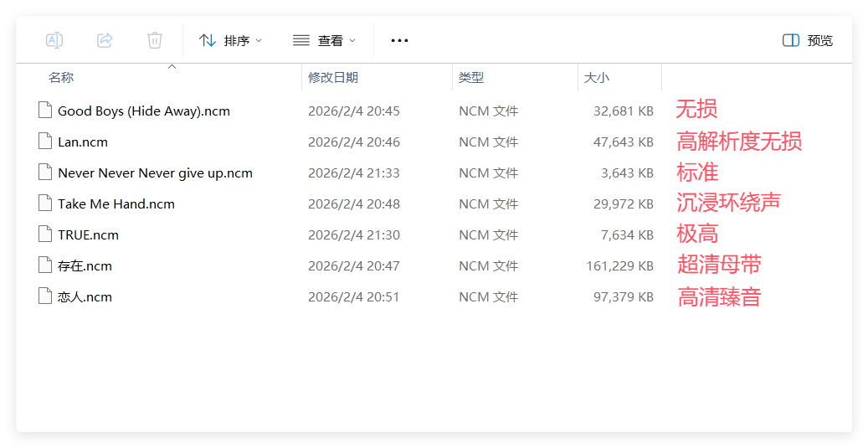Click the file icon next to Take Me Hand

click(45, 203)
